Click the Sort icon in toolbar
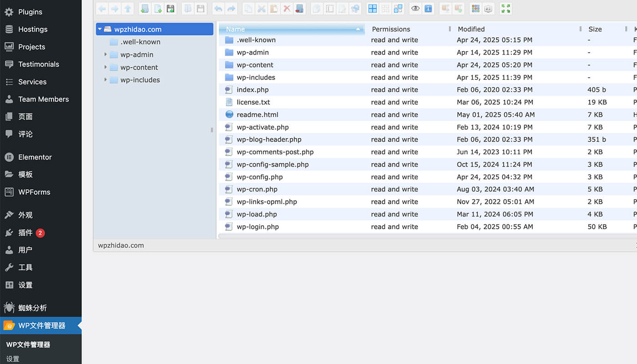637x364 pixels. [x=488, y=8]
